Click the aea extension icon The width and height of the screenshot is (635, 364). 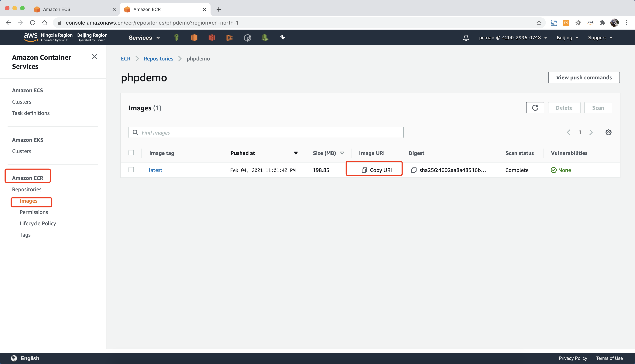[x=590, y=22]
